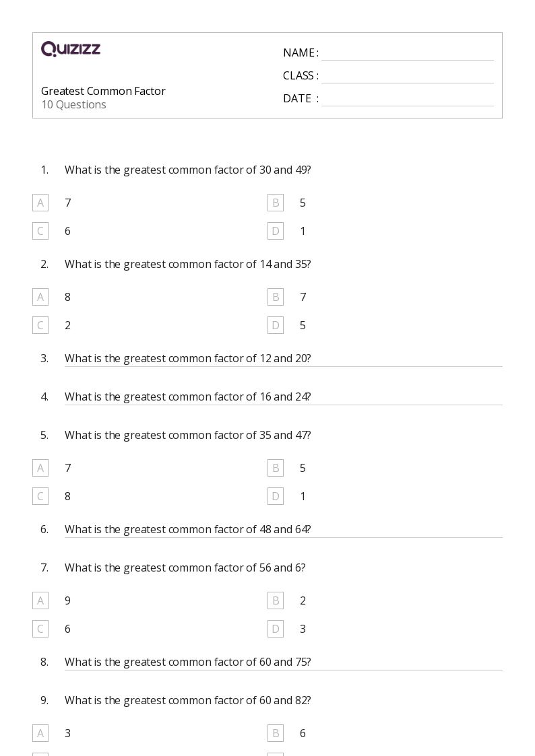The image size is (535, 756).
Task: Check answer box D with value 1 for question 5
Action: click(x=276, y=496)
